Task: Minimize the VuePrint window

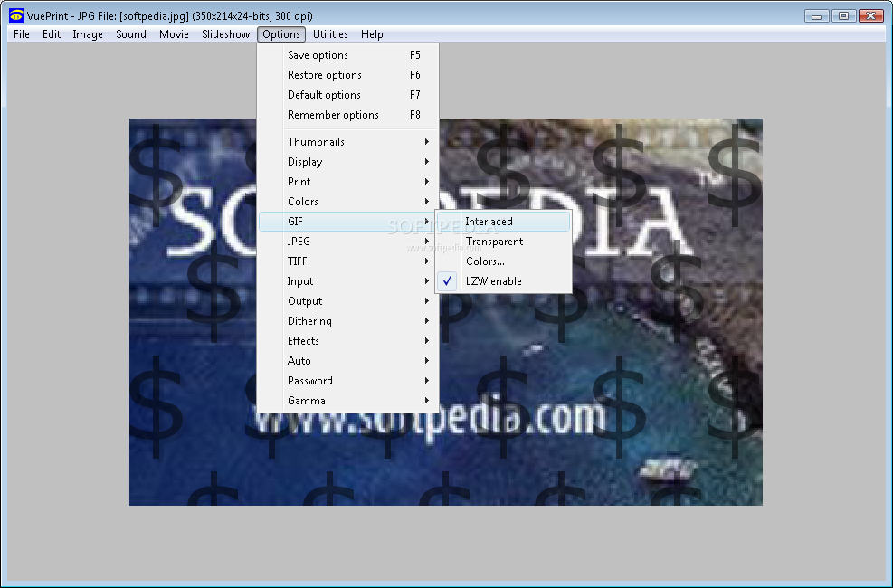Action: (x=817, y=16)
